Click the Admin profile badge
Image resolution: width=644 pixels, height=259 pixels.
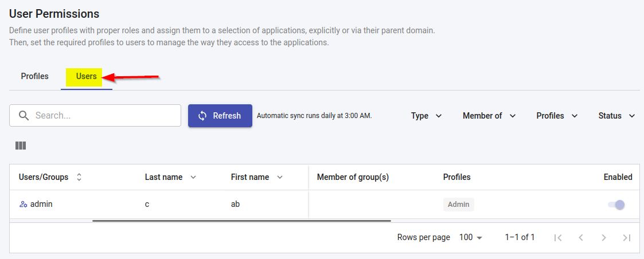pos(458,205)
